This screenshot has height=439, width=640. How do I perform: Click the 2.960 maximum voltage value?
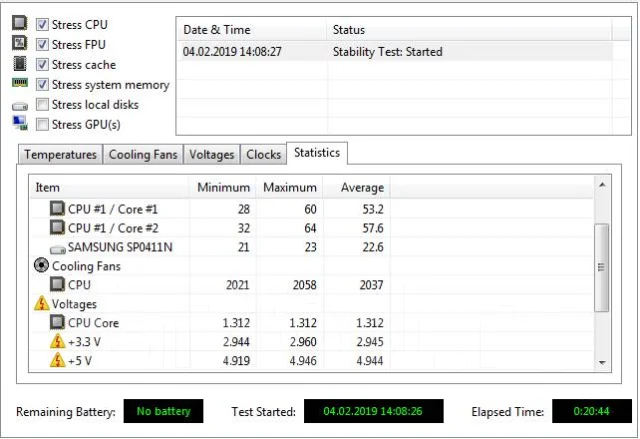(x=303, y=342)
